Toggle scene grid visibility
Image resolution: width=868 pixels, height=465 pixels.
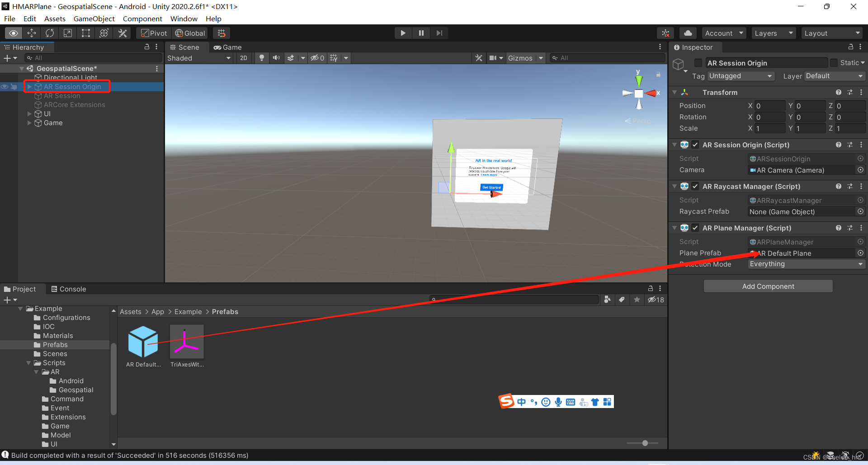[334, 58]
